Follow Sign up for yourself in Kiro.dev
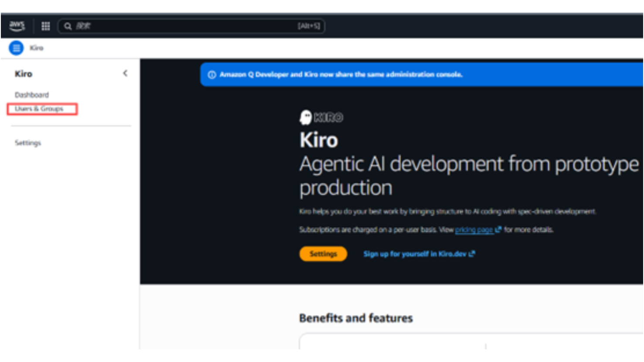Screen dimensions: 644x362 pyautogui.click(x=415, y=254)
